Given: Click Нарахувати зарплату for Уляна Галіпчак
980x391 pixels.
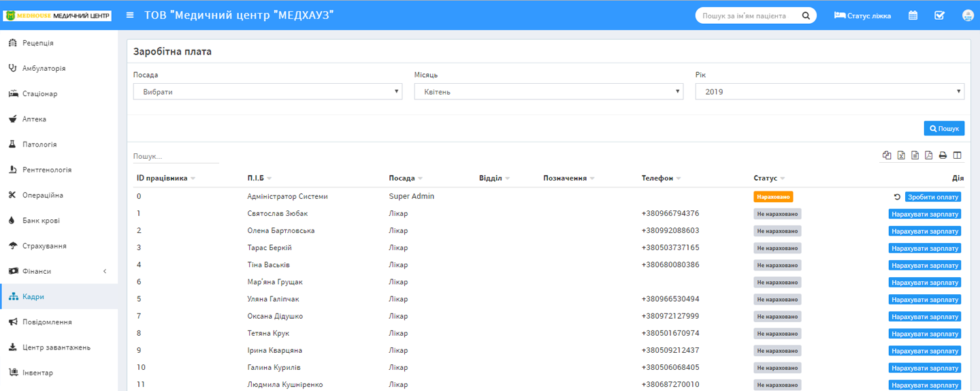Looking at the screenshot, I should pyautogui.click(x=925, y=299).
